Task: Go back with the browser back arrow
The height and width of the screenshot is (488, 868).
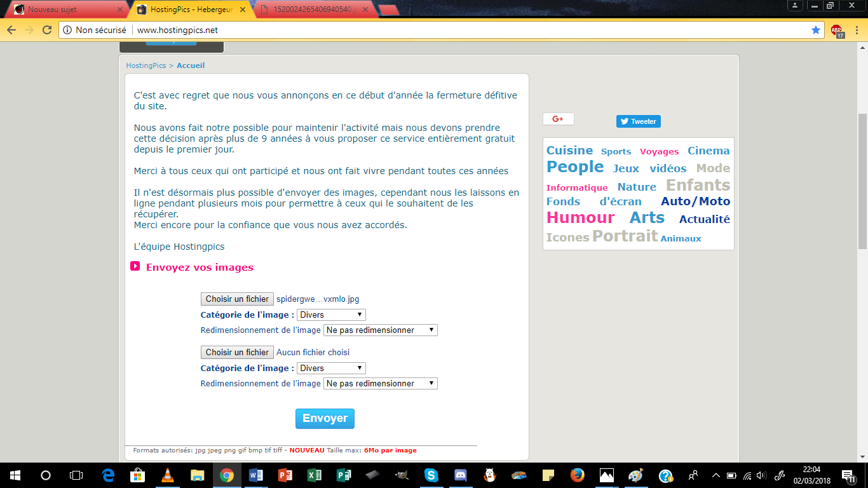Action: click(x=11, y=30)
